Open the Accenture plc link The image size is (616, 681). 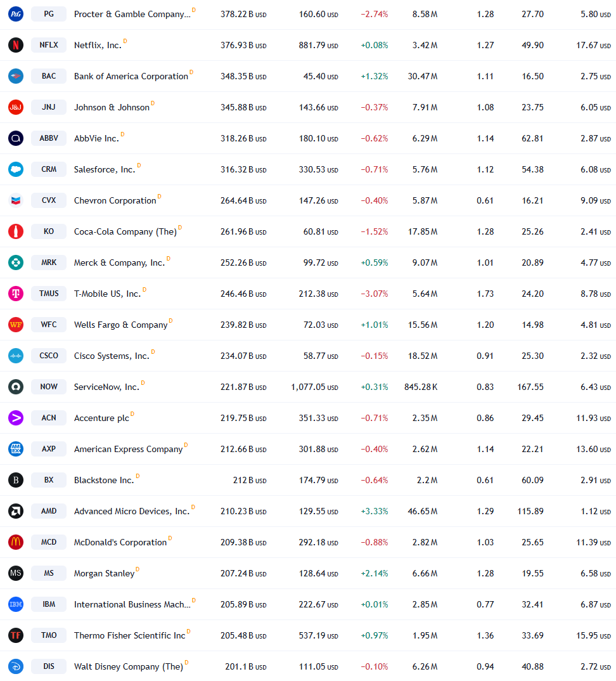(x=101, y=418)
